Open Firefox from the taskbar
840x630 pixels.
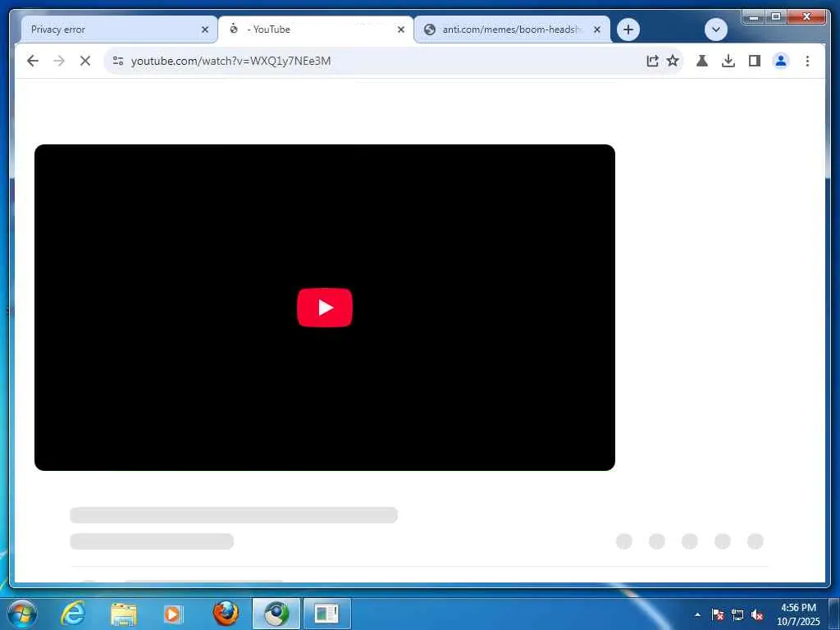[x=226, y=614]
